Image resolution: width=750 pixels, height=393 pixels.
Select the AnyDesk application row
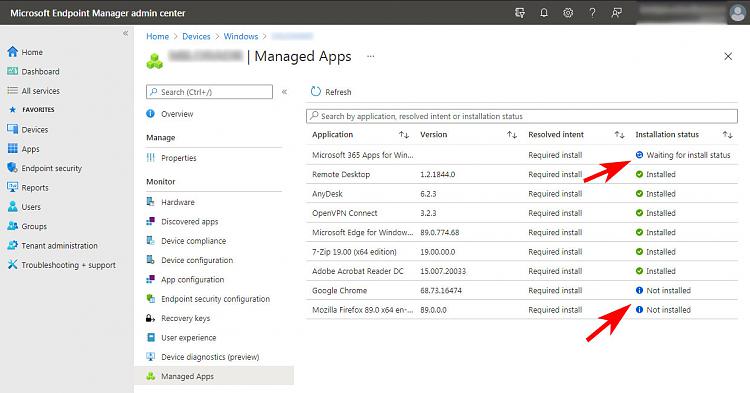pos(521,194)
